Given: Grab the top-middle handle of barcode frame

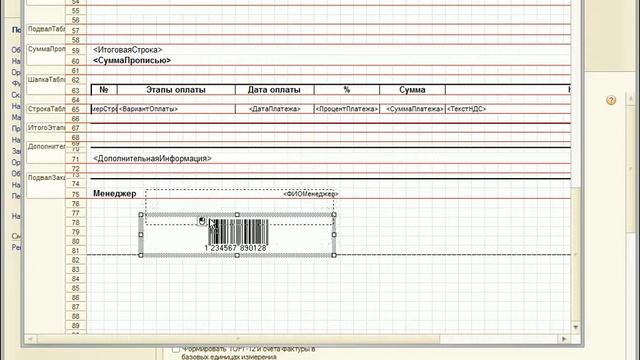Looking at the screenshot, I should click(x=237, y=215).
